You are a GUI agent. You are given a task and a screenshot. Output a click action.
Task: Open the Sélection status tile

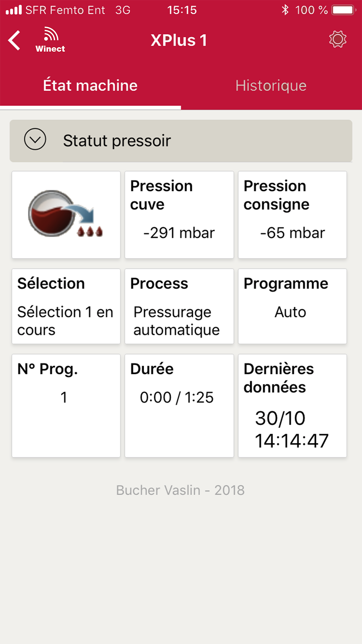coord(66,306)
